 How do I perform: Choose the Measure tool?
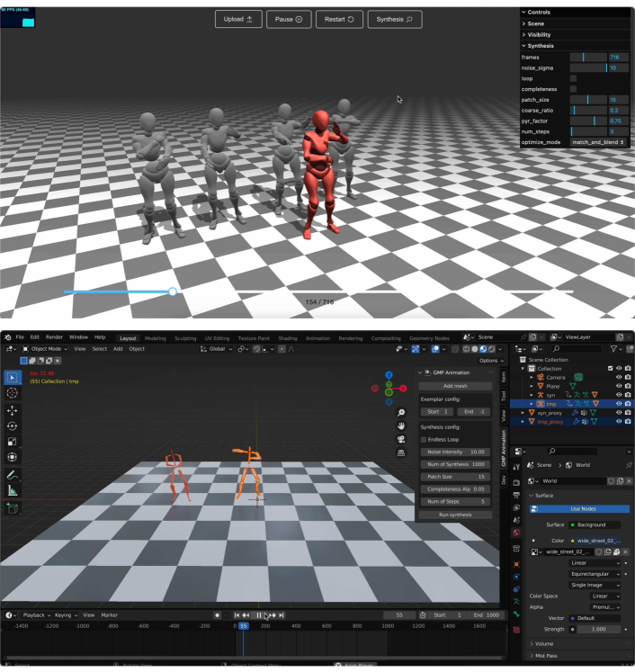(x=13, y=490)
